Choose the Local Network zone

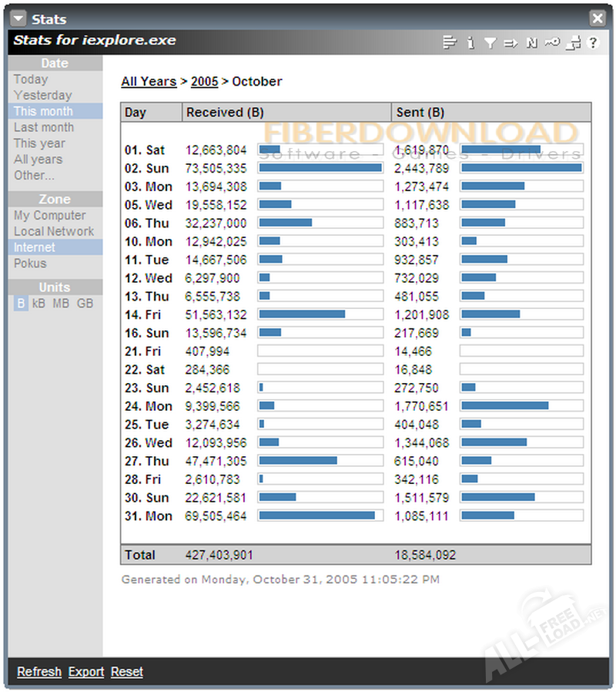coord(54,231)
